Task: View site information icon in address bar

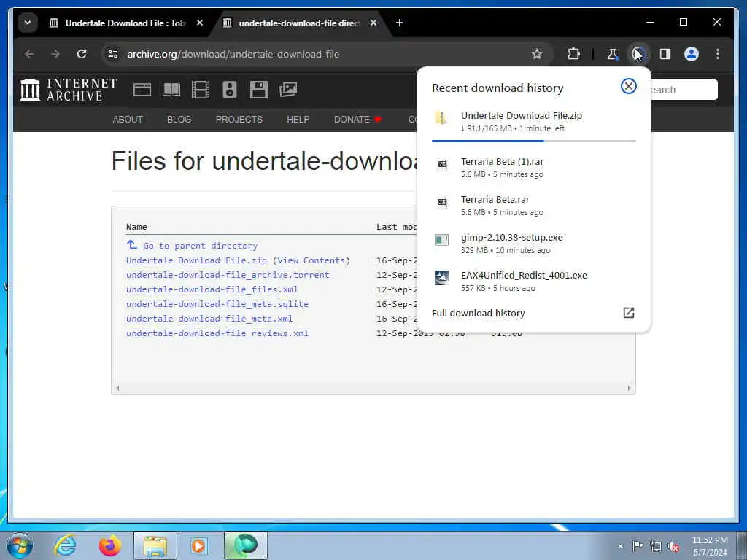Action: tap(113, 54)
